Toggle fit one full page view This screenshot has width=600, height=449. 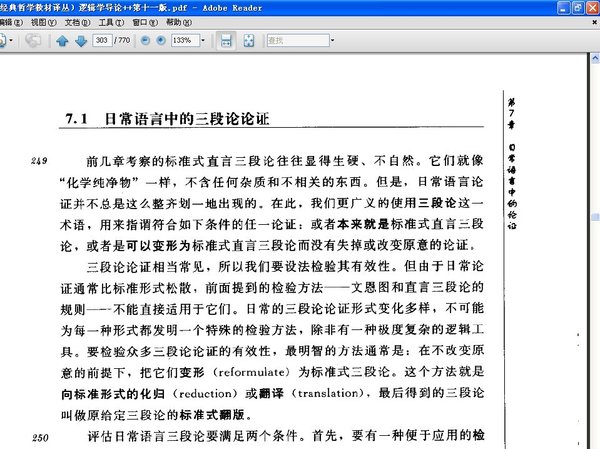[249, 40]
